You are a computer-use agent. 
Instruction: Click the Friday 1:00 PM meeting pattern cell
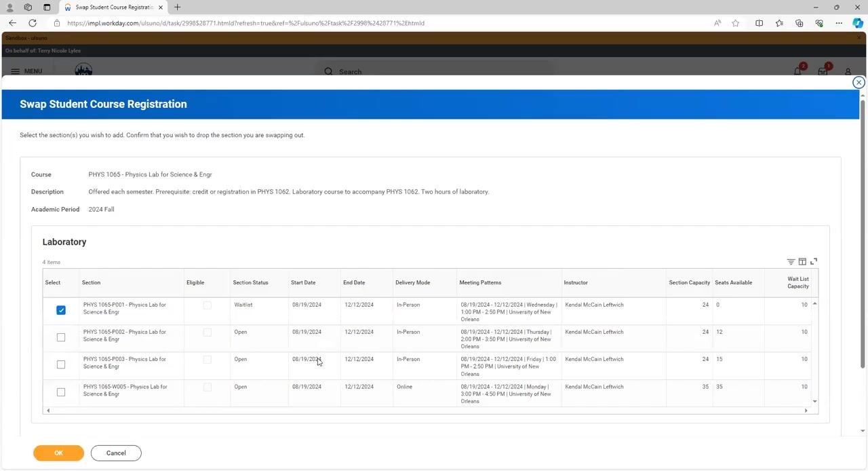(508, 366)
